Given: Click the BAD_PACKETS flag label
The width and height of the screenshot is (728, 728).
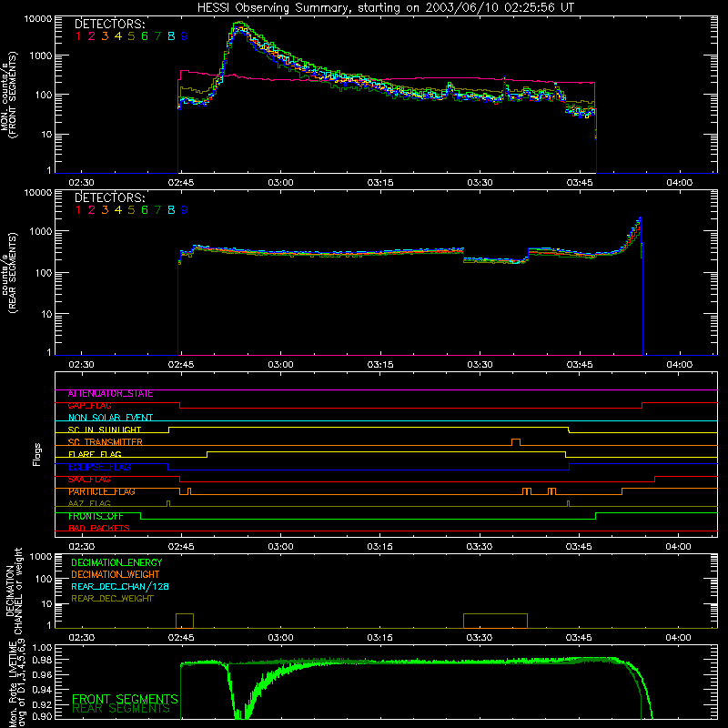Looking at the screenshot, I should point(99,528).
